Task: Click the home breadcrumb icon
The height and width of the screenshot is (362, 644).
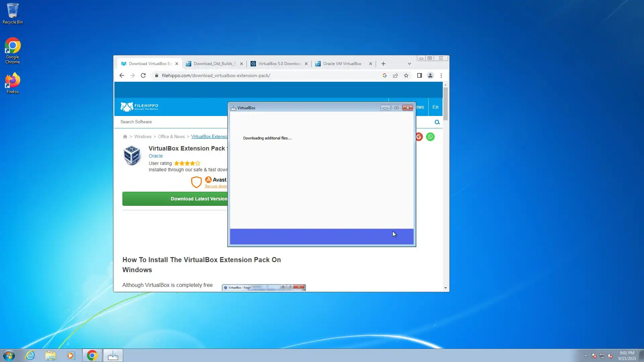Action: pyautogui.click(x=125, y=137)
